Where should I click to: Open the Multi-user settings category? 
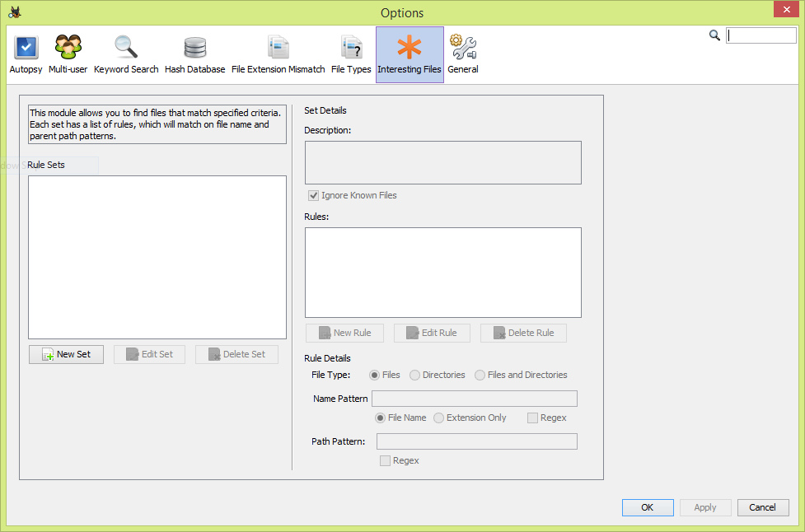[68, 54]
